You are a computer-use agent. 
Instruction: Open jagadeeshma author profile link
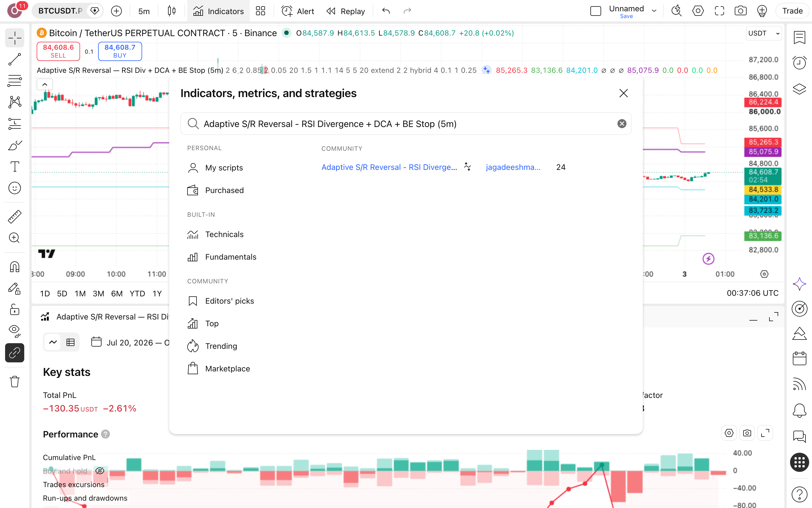[513, 167]
